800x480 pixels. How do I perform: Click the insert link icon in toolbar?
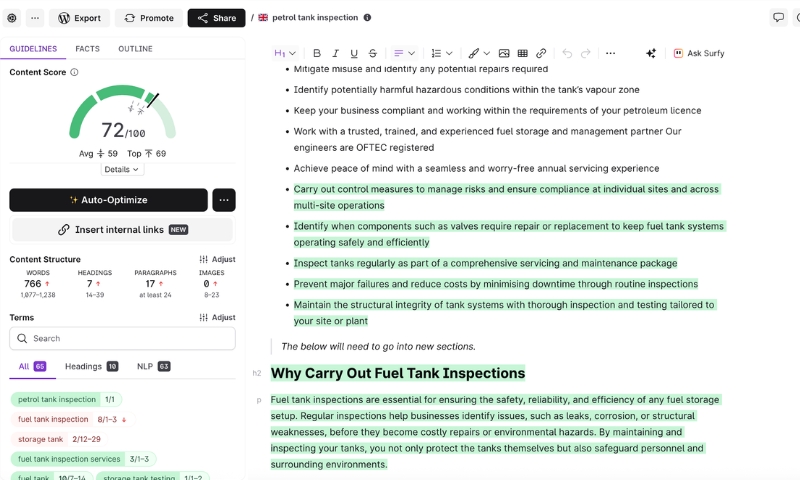coord(541,53)
